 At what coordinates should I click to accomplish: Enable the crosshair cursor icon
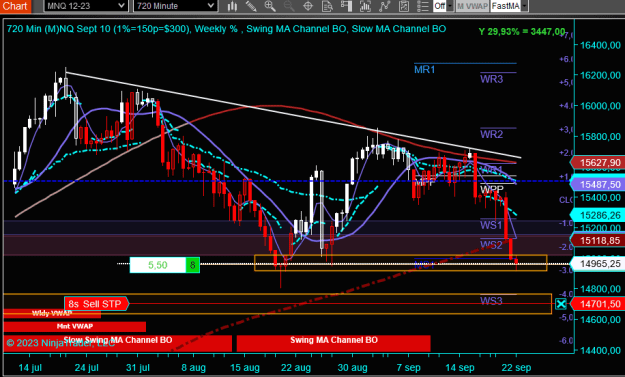[308, 6]
